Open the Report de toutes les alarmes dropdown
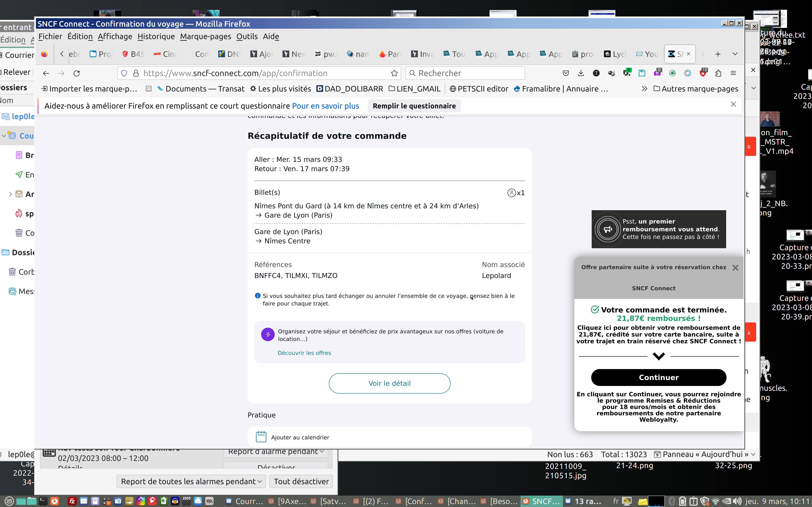Viewport: 812px width, 507px height. click(x=191, y=481)
